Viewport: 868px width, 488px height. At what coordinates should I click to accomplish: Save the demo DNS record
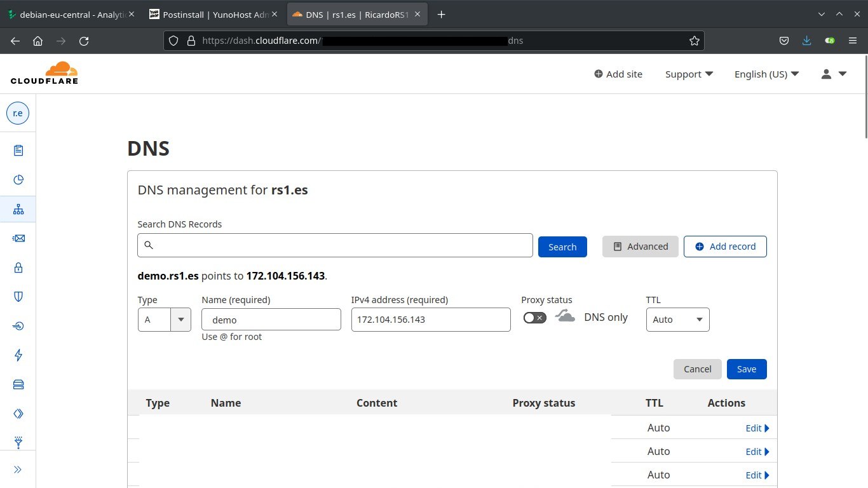point(747,369)
